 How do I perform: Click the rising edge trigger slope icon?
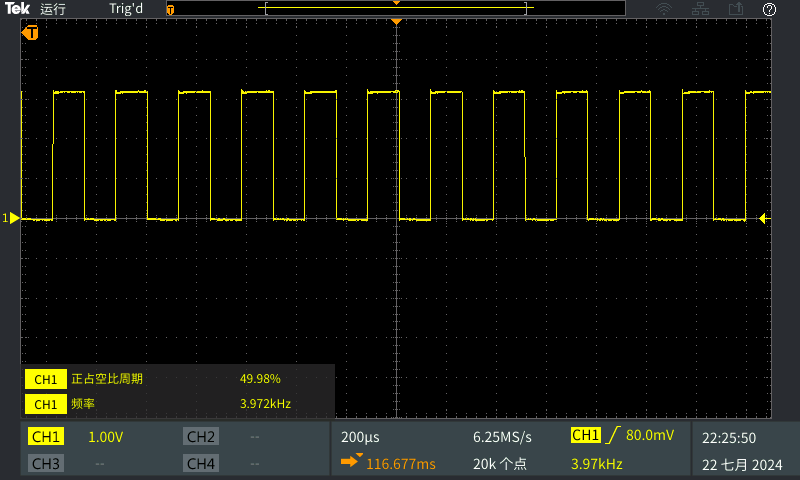click(x=613, y=435)
